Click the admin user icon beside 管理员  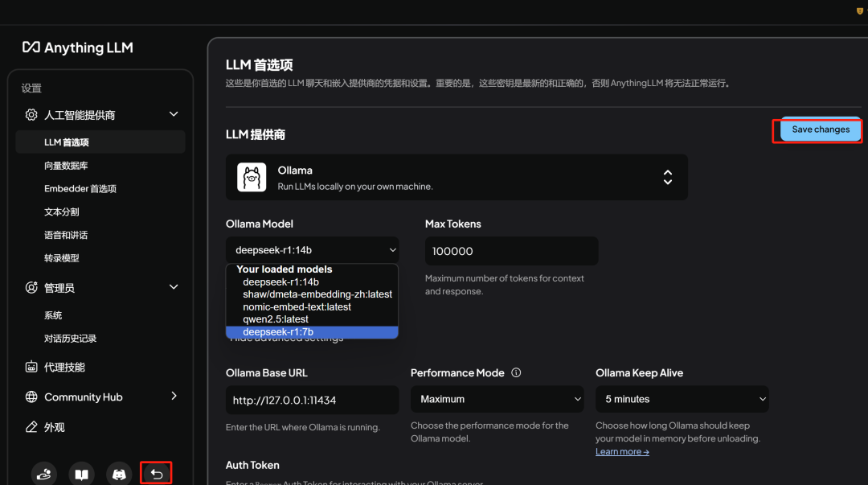point(31,288)
